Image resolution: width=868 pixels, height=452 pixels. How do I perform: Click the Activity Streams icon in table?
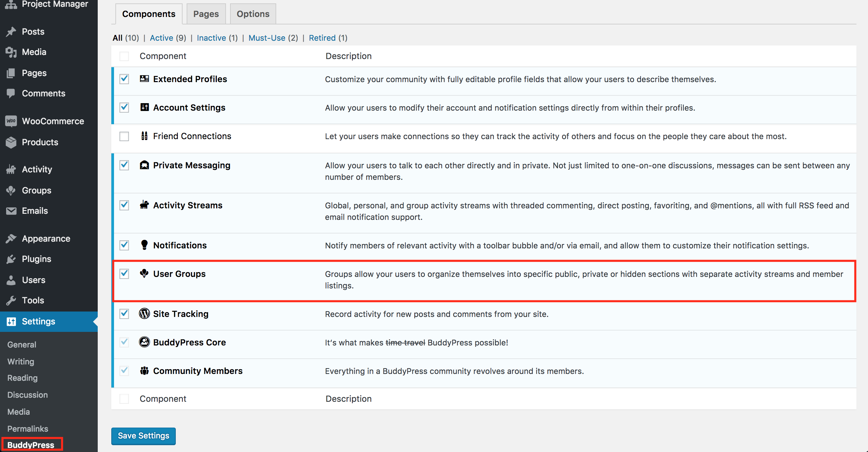144,205
